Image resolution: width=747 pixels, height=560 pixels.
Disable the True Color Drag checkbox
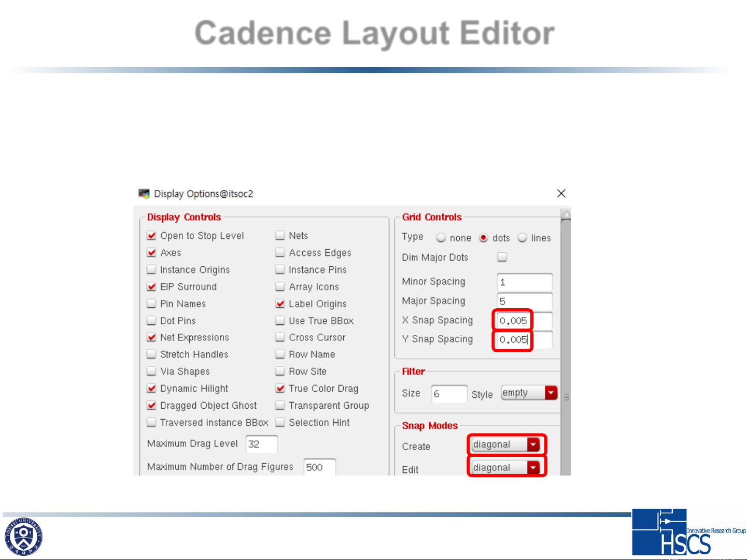280,389
